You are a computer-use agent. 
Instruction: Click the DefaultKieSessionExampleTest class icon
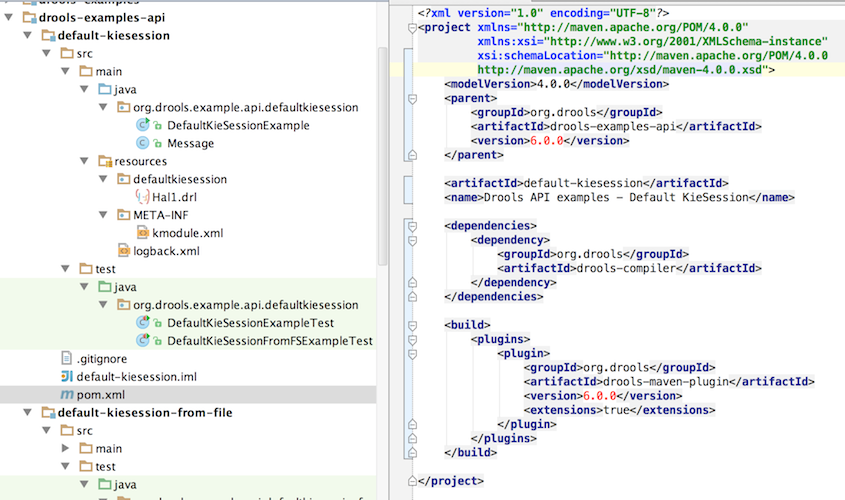tap(143, 323)
